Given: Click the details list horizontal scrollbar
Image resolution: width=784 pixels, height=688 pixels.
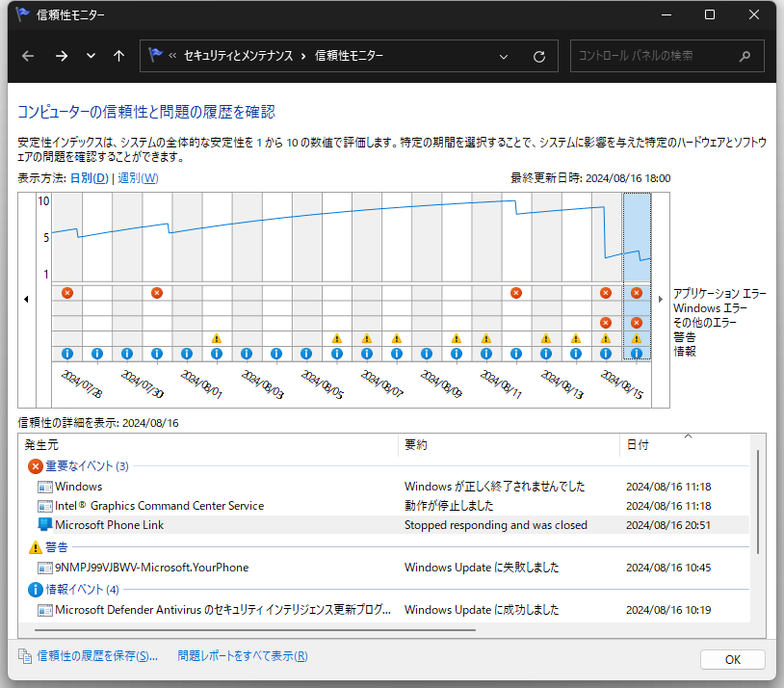Looking at the screenshot, I should tap(255, 630).
